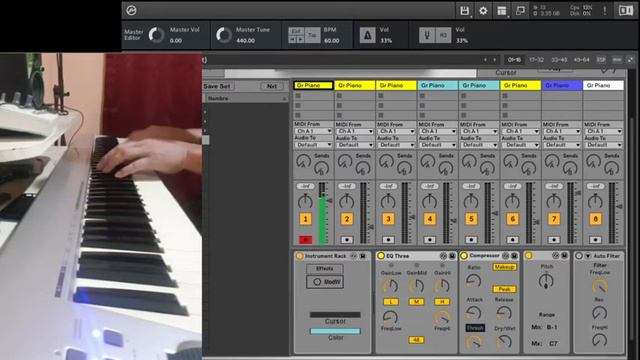Screen dimensions: 640x360
Task: Click the next page right arrow
Action: [495, 60]
